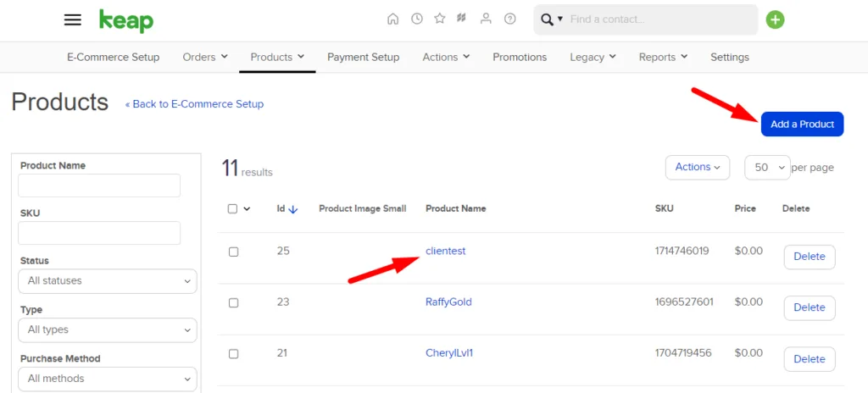Delete the CherylLvl1 product
Viewport: 868px width, 393px height.
point(810,358)
